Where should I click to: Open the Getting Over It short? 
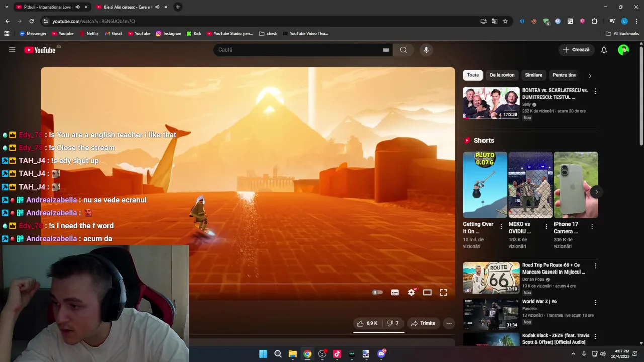pos(485,185)
